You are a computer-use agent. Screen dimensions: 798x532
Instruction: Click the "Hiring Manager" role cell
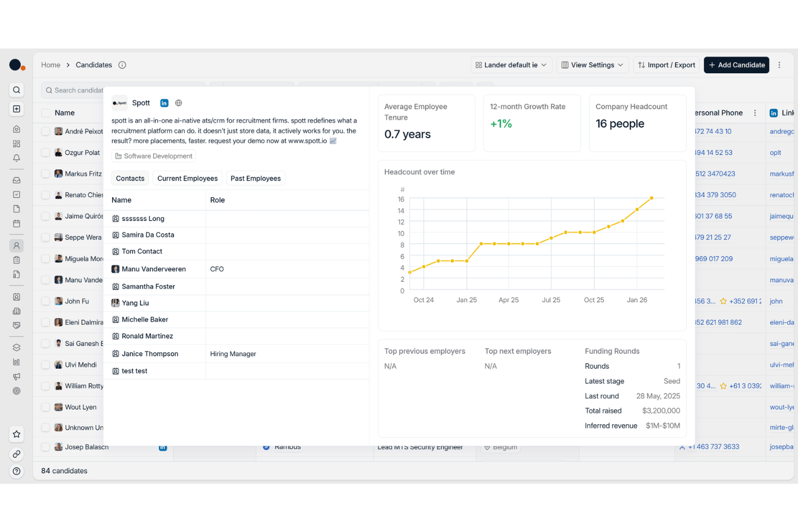(233, 354)
